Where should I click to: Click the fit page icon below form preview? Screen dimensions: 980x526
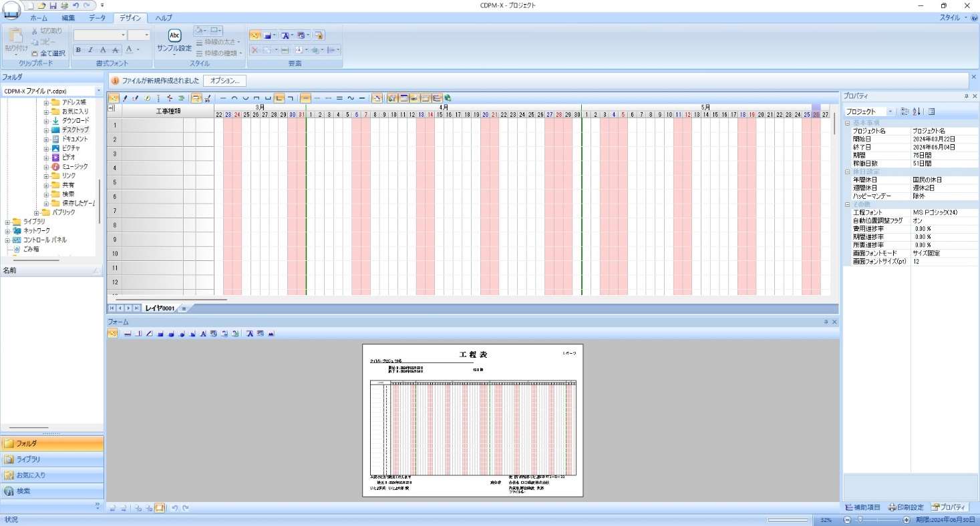click(160, 508)
